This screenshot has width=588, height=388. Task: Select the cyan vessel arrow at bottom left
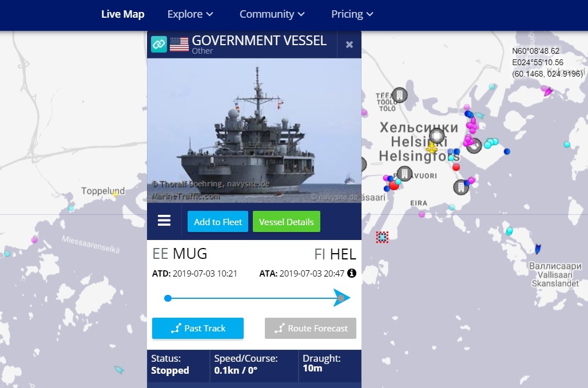119,370
